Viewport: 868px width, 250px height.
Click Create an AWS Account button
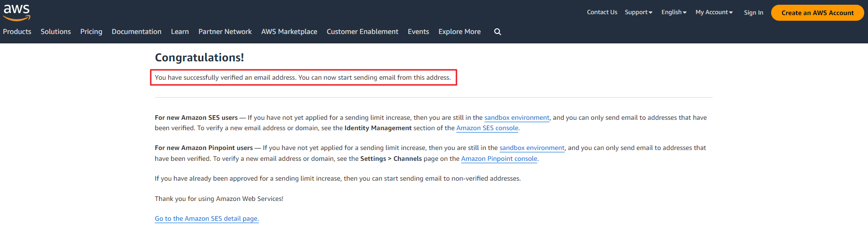coord(817,13)
